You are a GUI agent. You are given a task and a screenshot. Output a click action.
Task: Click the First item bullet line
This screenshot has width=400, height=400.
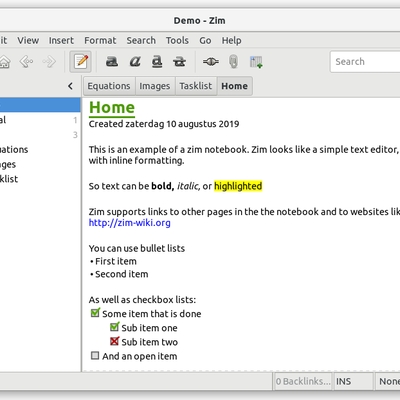113,261
